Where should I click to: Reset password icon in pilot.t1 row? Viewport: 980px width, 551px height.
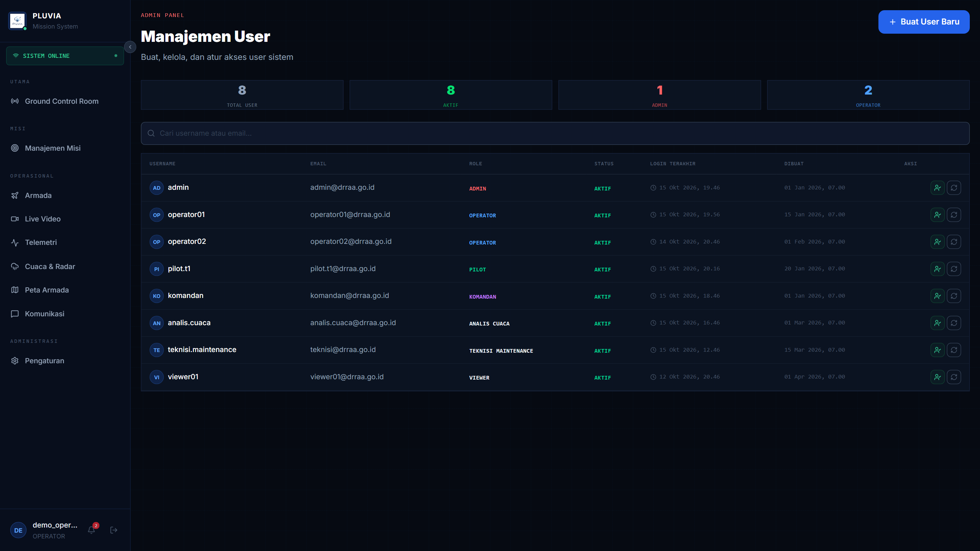pos(954,269)
